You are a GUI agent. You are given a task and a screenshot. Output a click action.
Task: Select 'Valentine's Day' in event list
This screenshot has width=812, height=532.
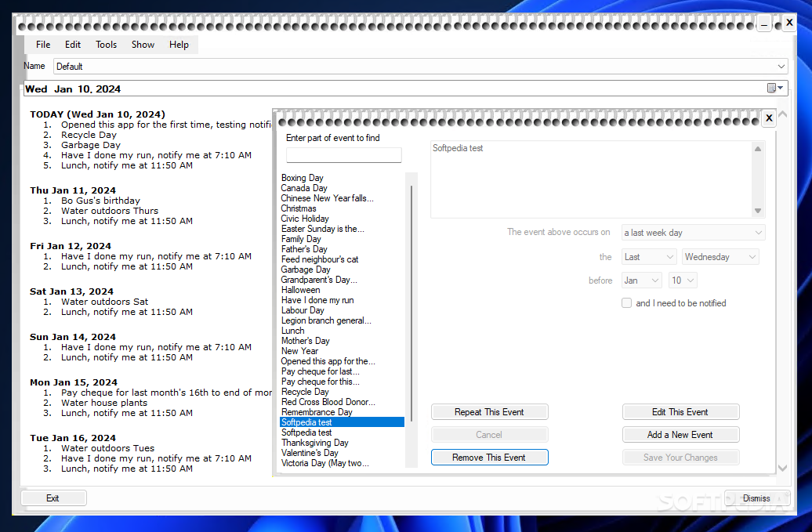tap(310, 453)
